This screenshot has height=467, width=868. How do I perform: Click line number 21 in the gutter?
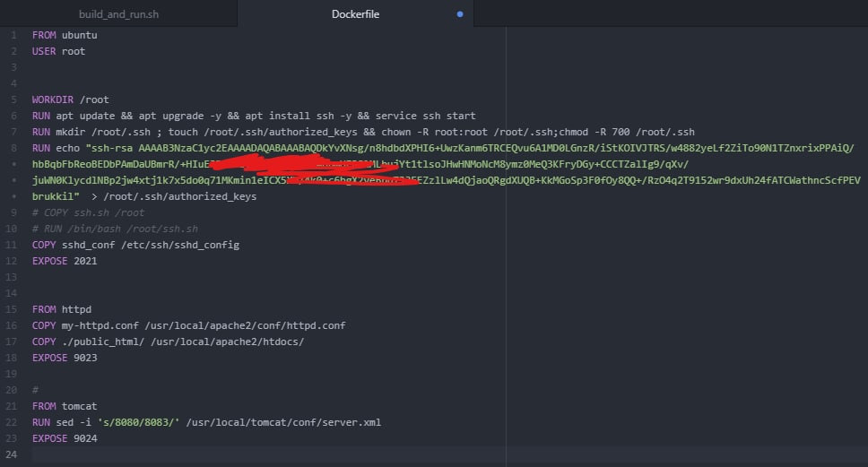coord(11,406)
